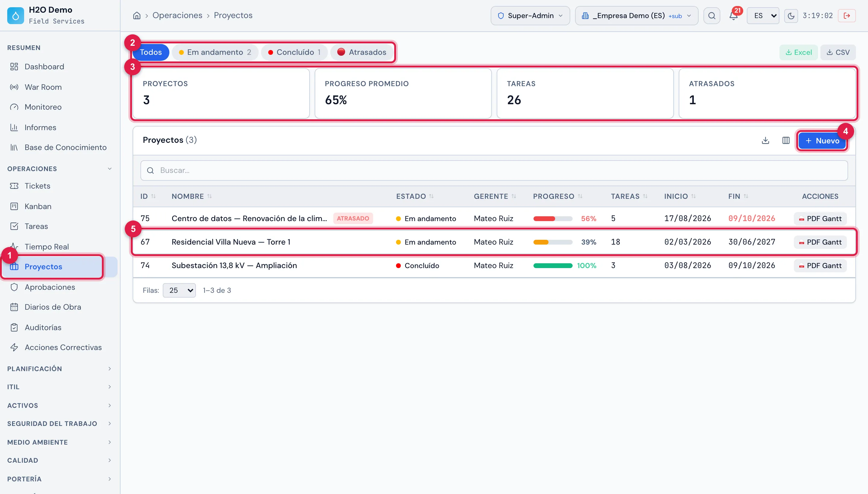Sort table by Progreso column

pos(557,196)
